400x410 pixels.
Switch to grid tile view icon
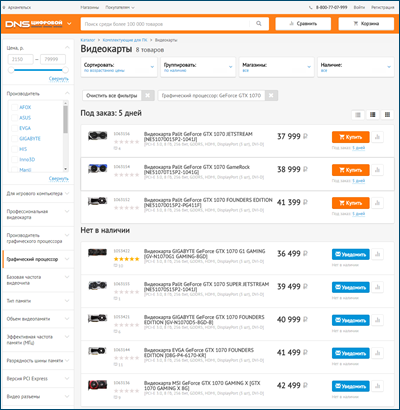tap(387, 115)
